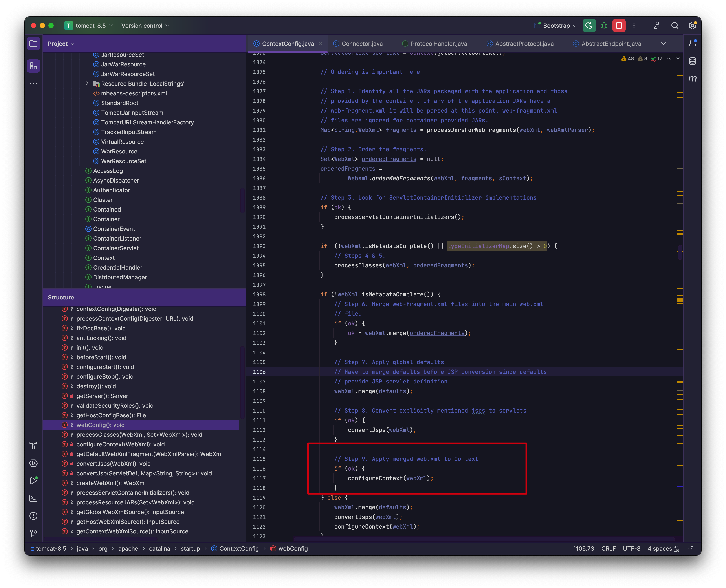Open the Git tool window icon
Screen dimensions: 726x588
pos(33,533)
